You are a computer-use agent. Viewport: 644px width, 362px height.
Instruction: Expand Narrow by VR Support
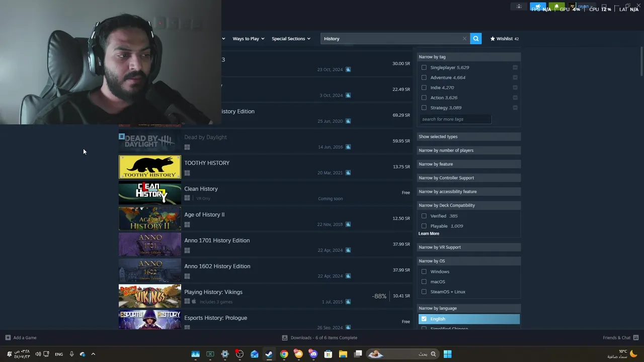click(469, 247)
